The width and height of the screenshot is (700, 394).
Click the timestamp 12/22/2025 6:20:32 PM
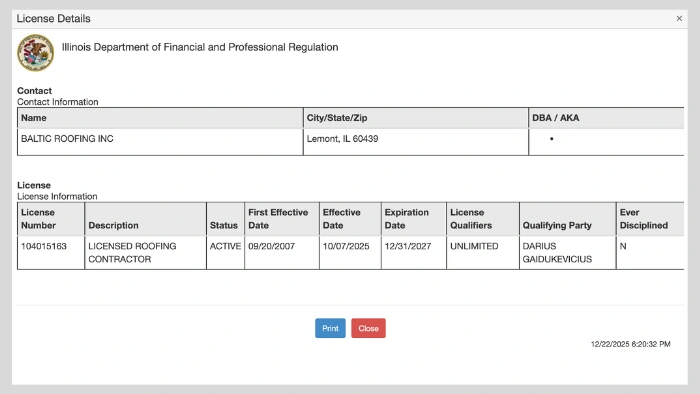pyautogui.click(x=630, y=344)
